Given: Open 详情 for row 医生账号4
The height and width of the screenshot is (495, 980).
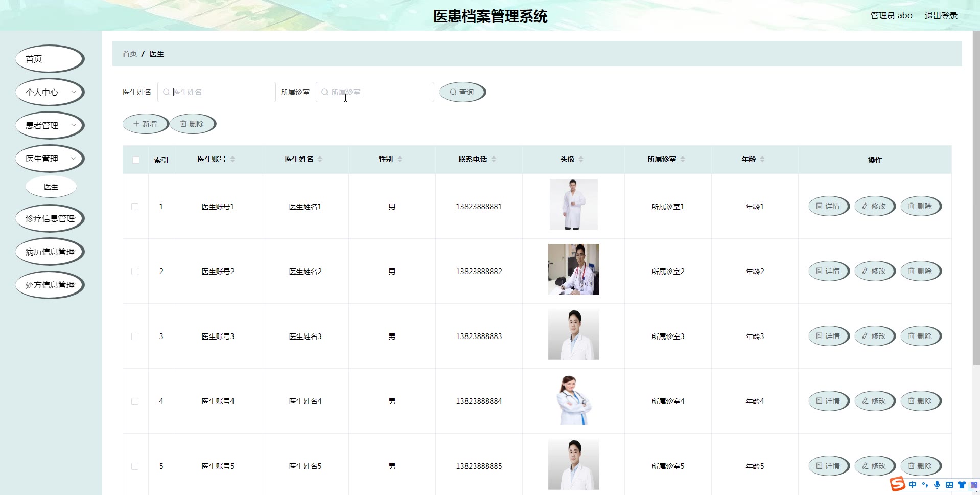Looking at the screenshot, I should (x=828, y=401).
